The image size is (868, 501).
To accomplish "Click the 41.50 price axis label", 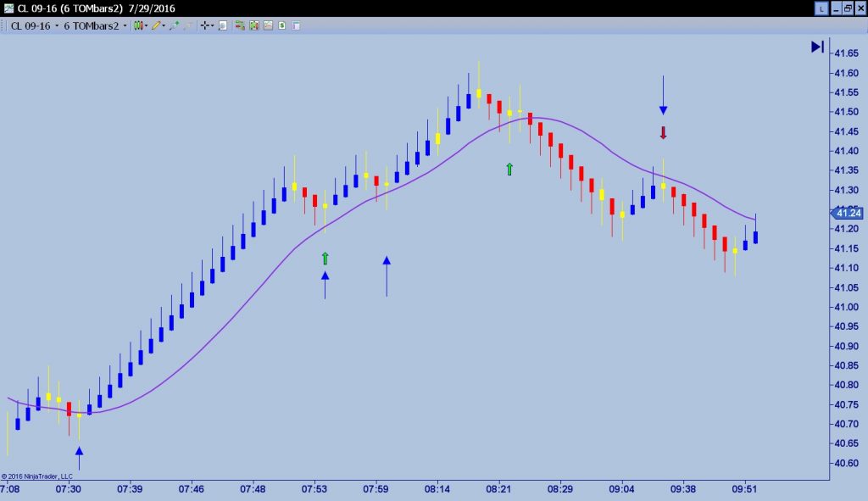I will (847, 112).
